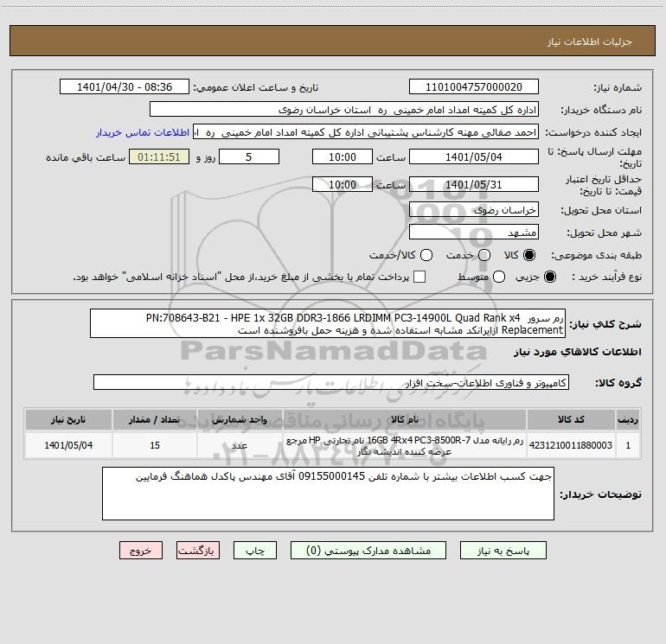Screen dimensions: 666x644
Task: Toggle the Islamic treasury bonds payment checkbox
Action: (419, 277)
